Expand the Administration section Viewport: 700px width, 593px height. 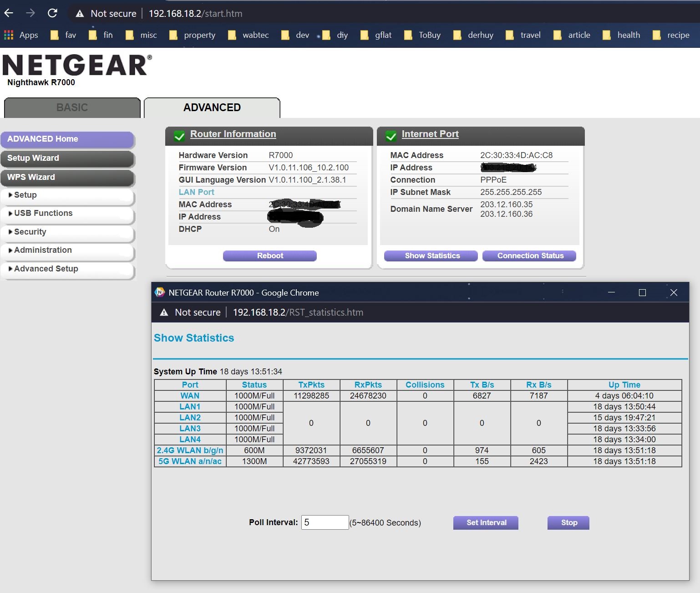pyautogui.click(x=42, y=250)
